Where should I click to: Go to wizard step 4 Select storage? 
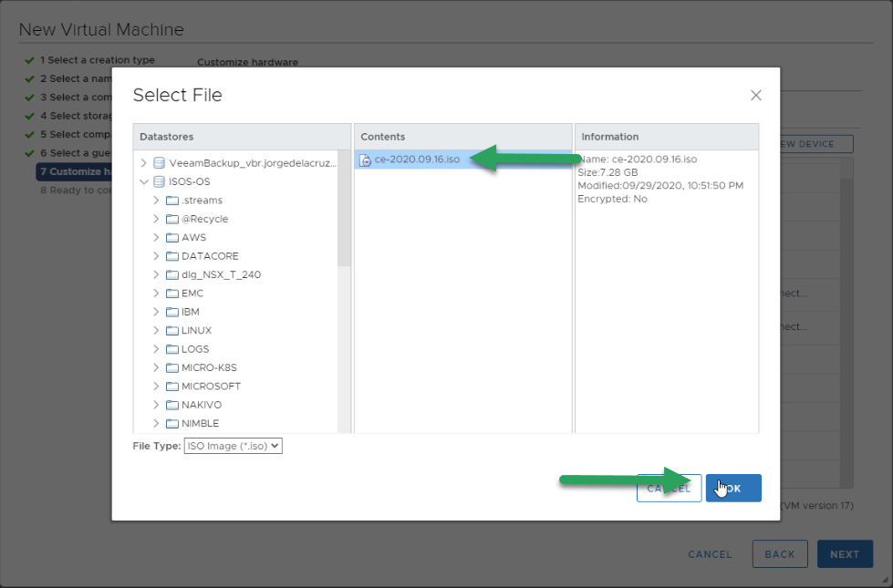coord(76,116)
